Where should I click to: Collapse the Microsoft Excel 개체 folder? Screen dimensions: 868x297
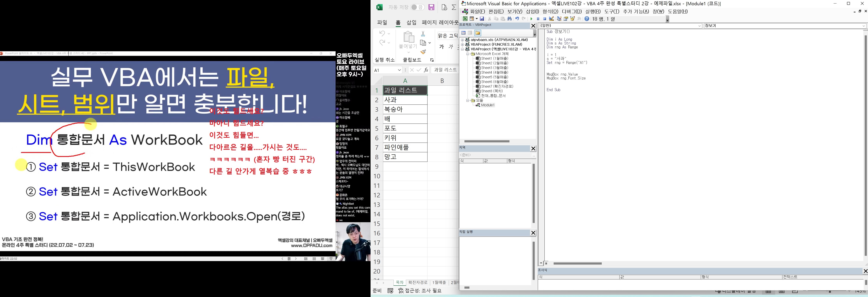(x=467, y=54)
